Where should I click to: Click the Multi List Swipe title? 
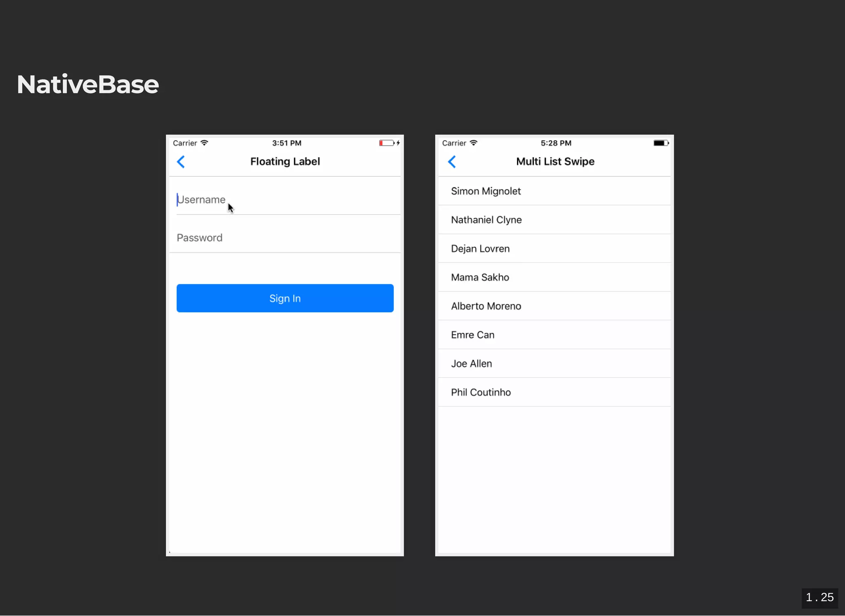click(555, 162)
